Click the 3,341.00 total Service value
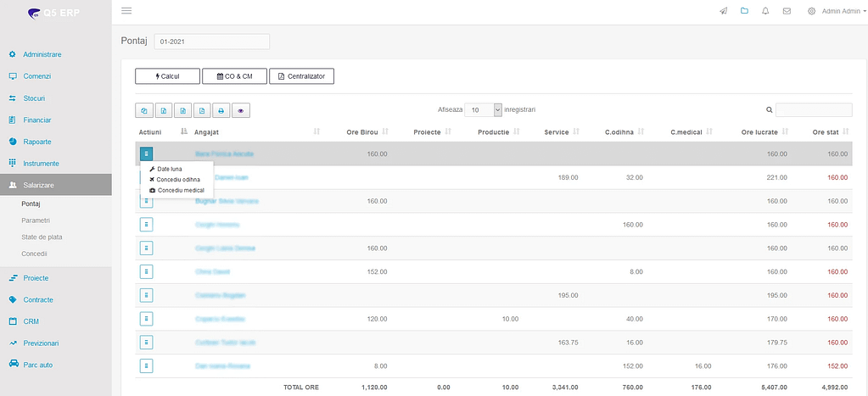868x396 pixels. point(564,388)
